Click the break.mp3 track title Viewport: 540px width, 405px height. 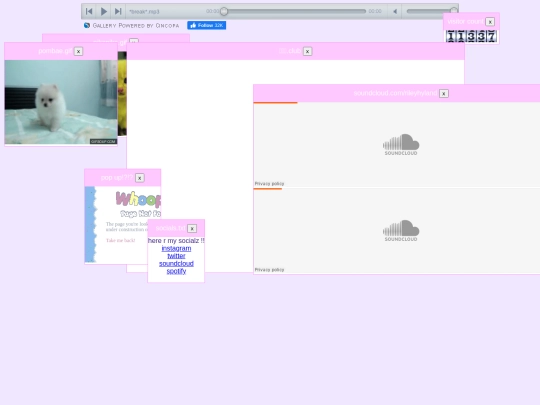click(144, 12)
